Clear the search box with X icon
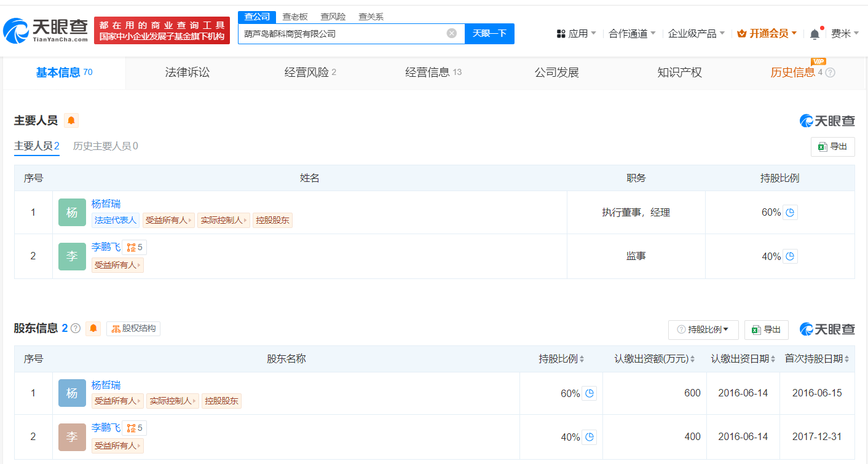 [x=451, y=33]
